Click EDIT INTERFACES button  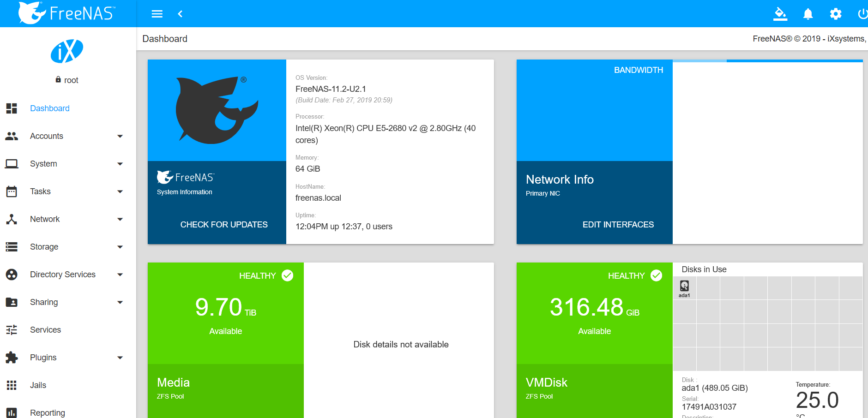(618, 225)
